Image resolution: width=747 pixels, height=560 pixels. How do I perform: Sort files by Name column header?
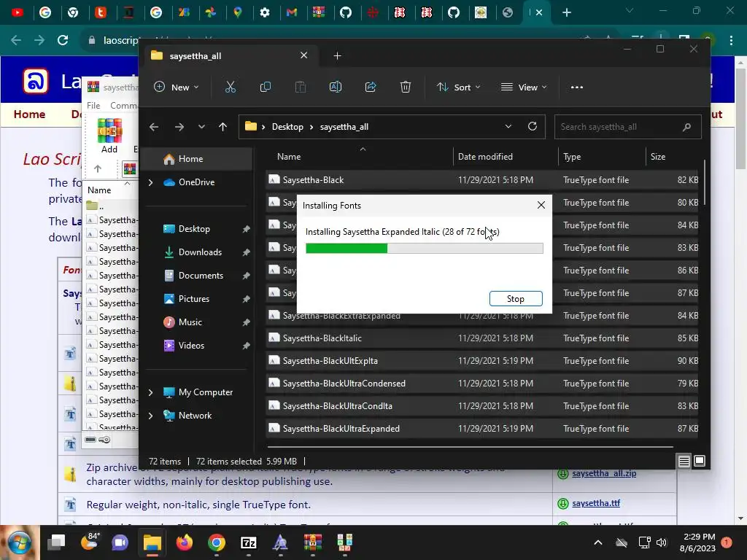[289, 157]
